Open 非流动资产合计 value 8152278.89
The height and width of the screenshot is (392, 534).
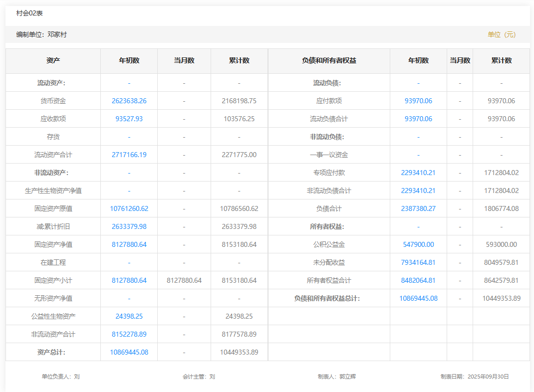129,334
